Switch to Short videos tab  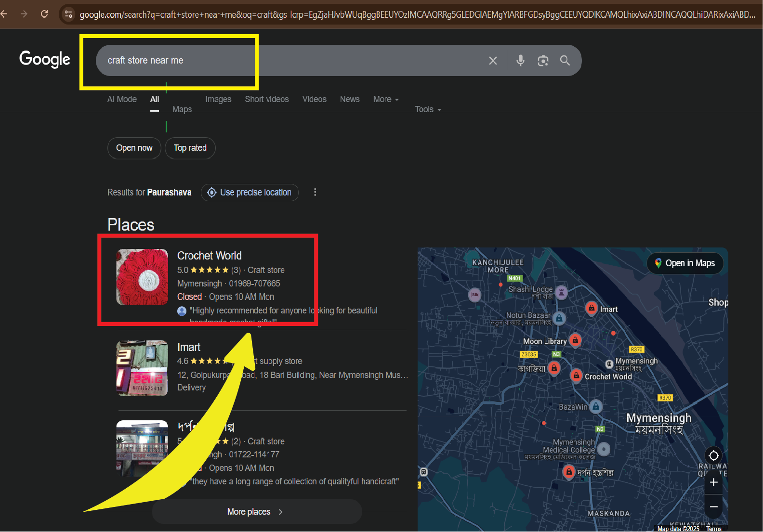pyautogui.click(x=267, y=99)
